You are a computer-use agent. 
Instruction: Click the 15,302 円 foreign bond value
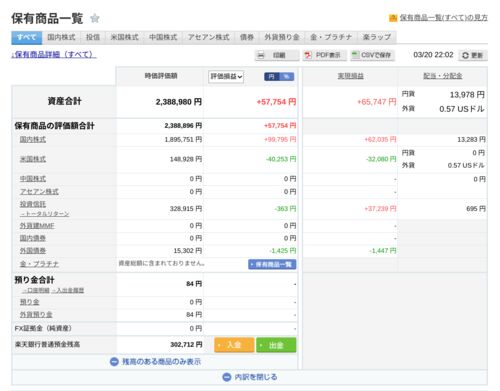pyautogui.click(x=188, y=251)
